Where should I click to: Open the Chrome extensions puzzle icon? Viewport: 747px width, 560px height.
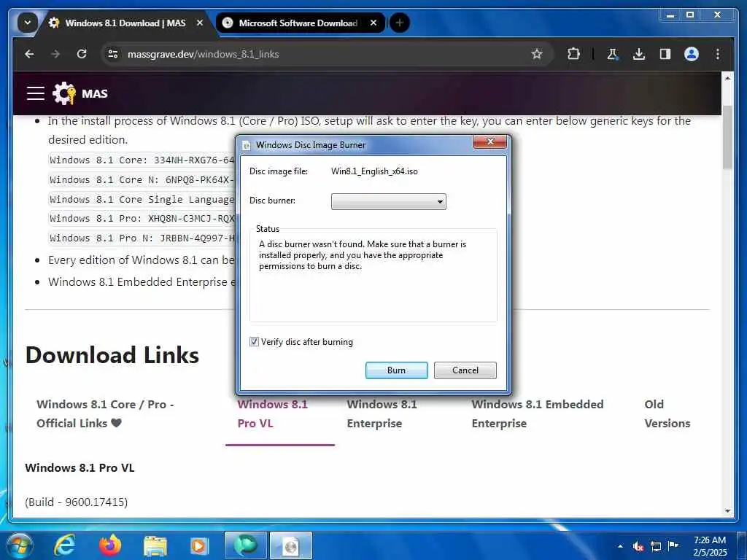pos(573,54)
